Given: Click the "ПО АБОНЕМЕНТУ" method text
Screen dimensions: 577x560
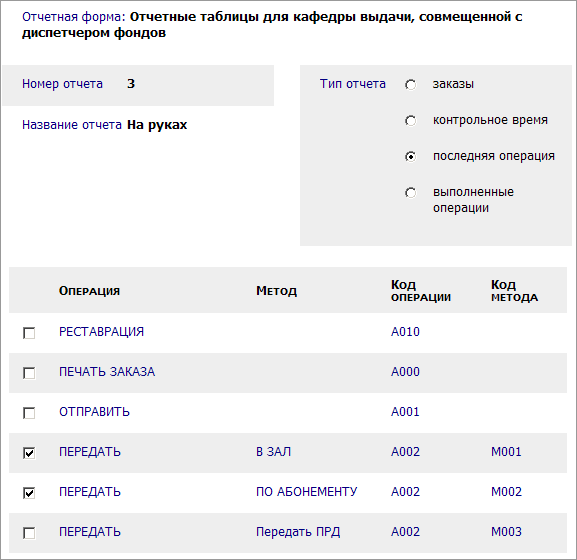Looking at the screenshot, I should click(307, 492).
